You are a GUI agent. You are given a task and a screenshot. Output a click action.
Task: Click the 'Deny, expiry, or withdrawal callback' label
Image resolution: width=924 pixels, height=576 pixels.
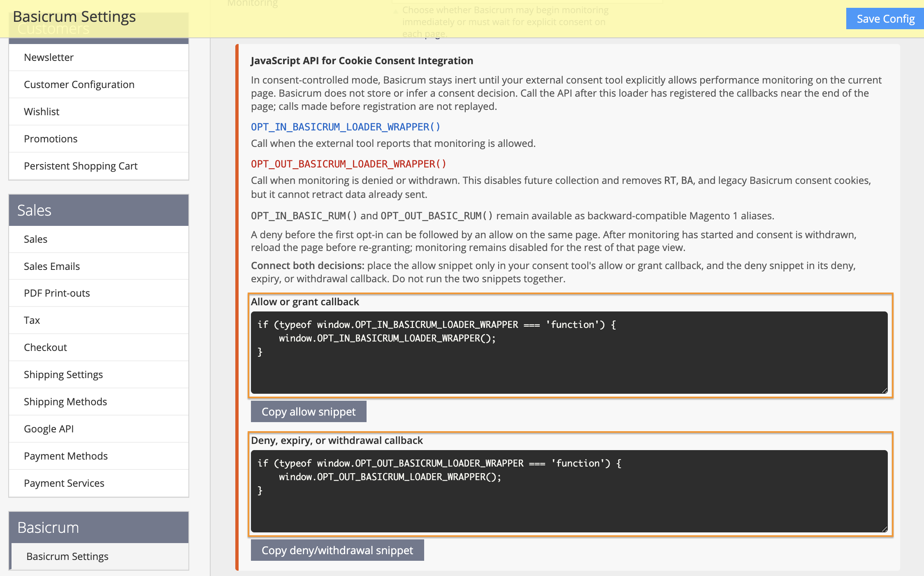pyautogui.click(x=337, y=440)
